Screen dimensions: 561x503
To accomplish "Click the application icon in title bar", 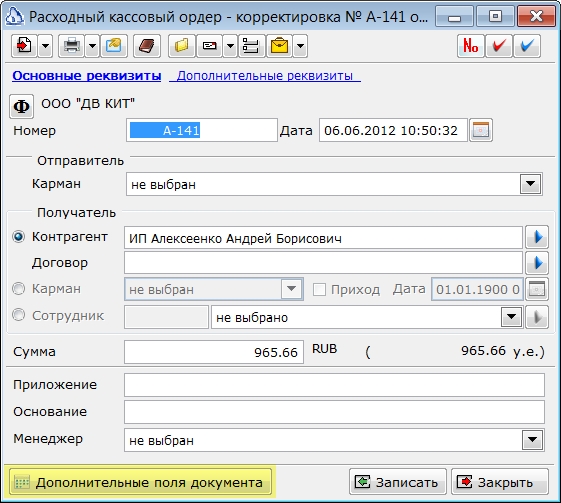I will click(x=15, y=16).
